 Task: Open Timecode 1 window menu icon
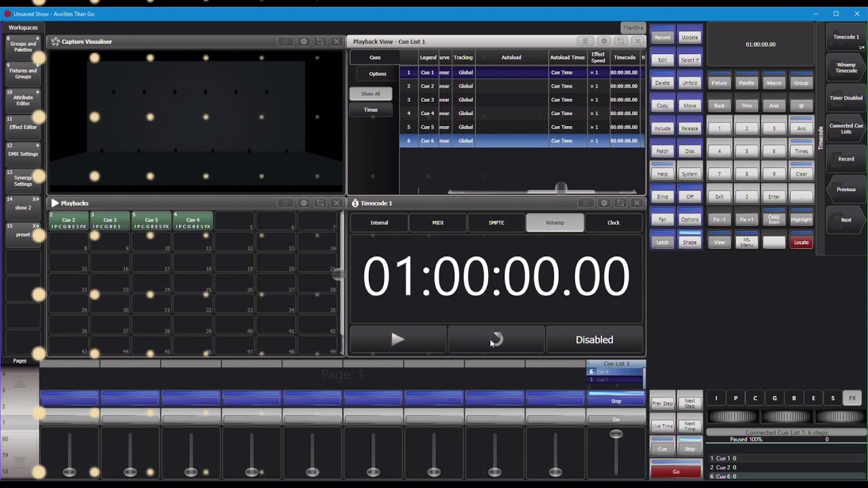click(586, 203)
